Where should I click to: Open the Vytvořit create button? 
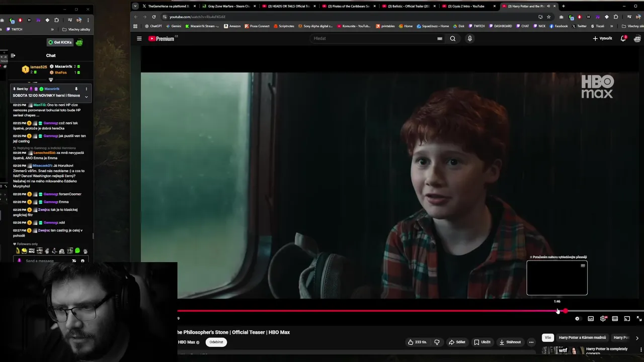point(602,38)
